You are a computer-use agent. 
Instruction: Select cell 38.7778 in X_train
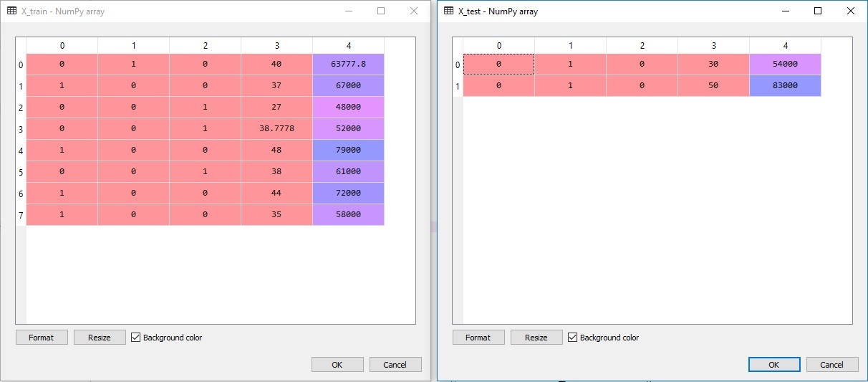click(276, 128)
